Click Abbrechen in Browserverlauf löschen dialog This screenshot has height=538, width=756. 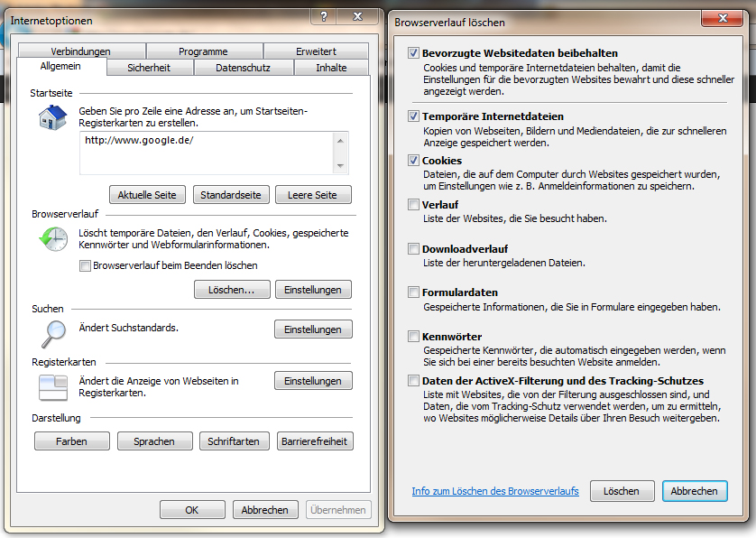[694, 491]
